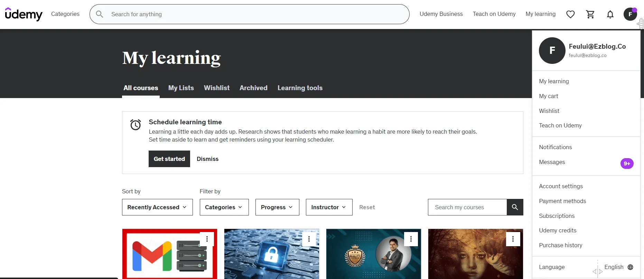Open the padlock security course thumbnail
Viewport: 644px width, 279px height.
[272, 254]
